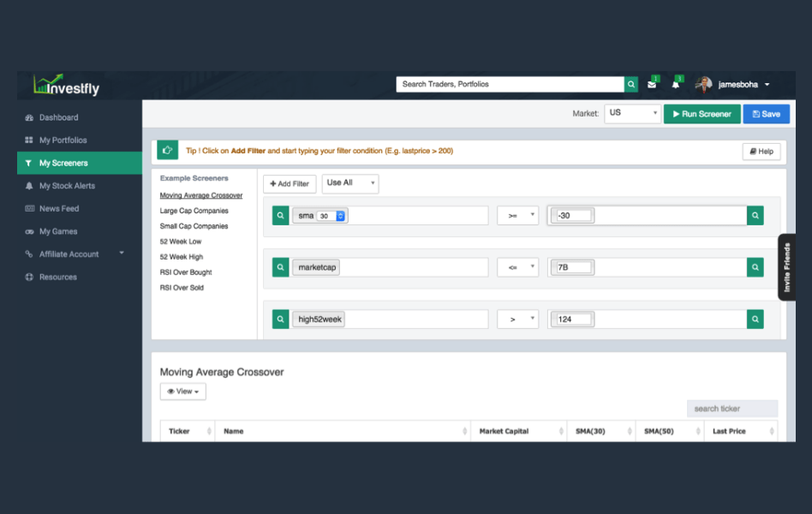Click the My Stock Alerts bell icon
This screenshot has height=514, width=812.
[x=29, y=186]
